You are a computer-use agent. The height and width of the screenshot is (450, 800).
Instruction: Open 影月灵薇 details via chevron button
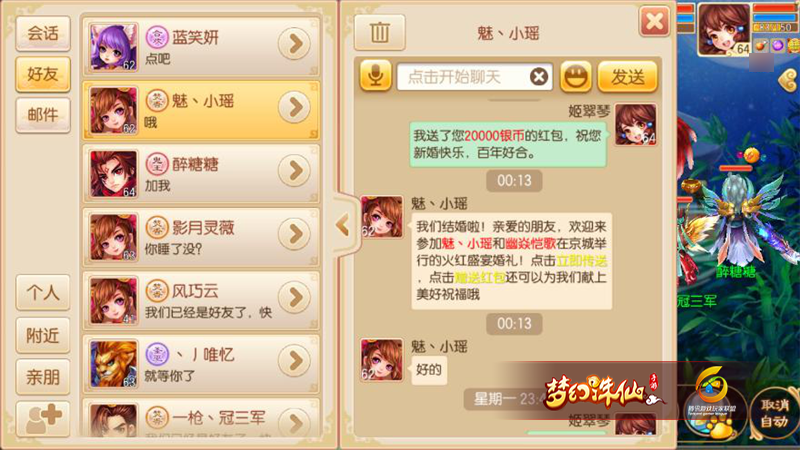click(x=294, y=234)
